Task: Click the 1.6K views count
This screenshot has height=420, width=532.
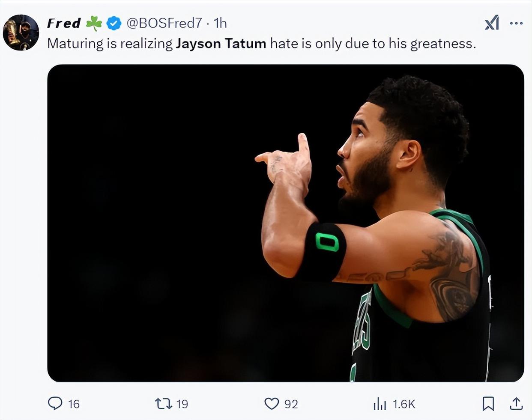Action: [x=404, y=404]
